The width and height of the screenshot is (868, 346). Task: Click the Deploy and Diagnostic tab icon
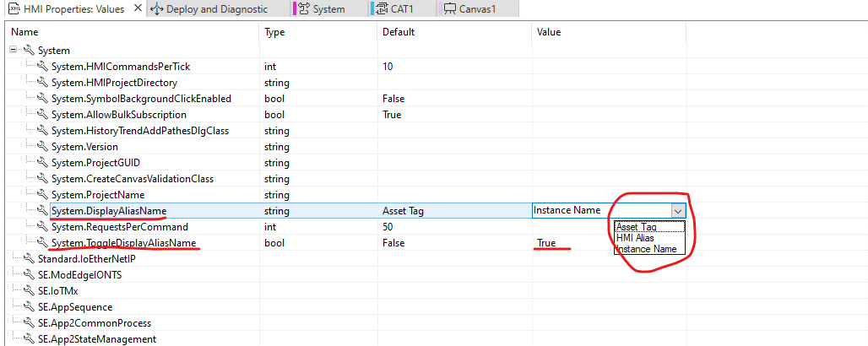[x=157, y=8]
